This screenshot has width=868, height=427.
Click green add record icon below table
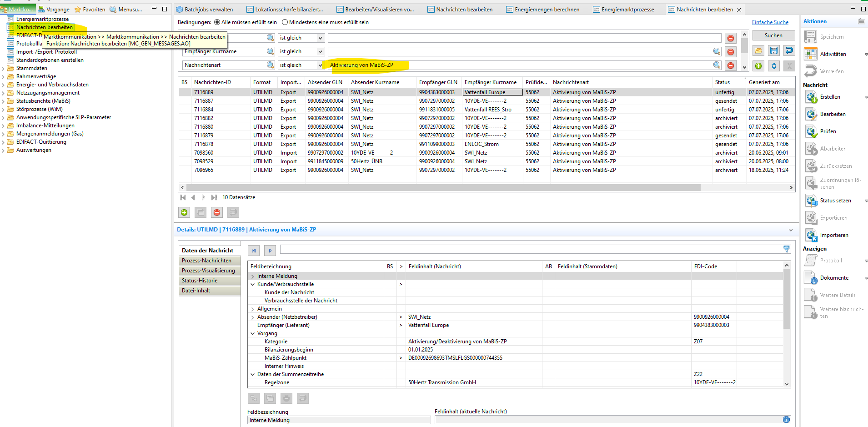click(184, 212)
